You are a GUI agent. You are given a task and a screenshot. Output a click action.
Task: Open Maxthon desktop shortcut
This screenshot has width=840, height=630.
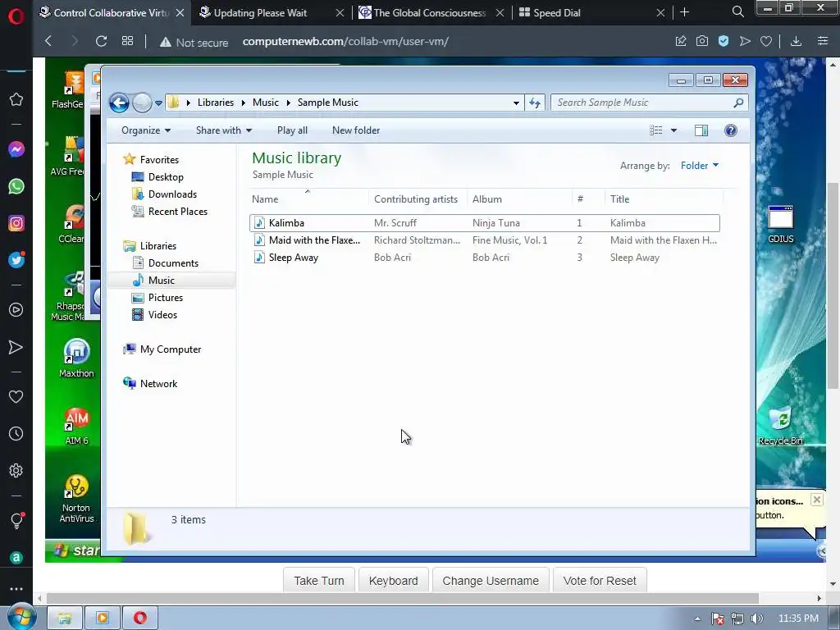[76, 358]
